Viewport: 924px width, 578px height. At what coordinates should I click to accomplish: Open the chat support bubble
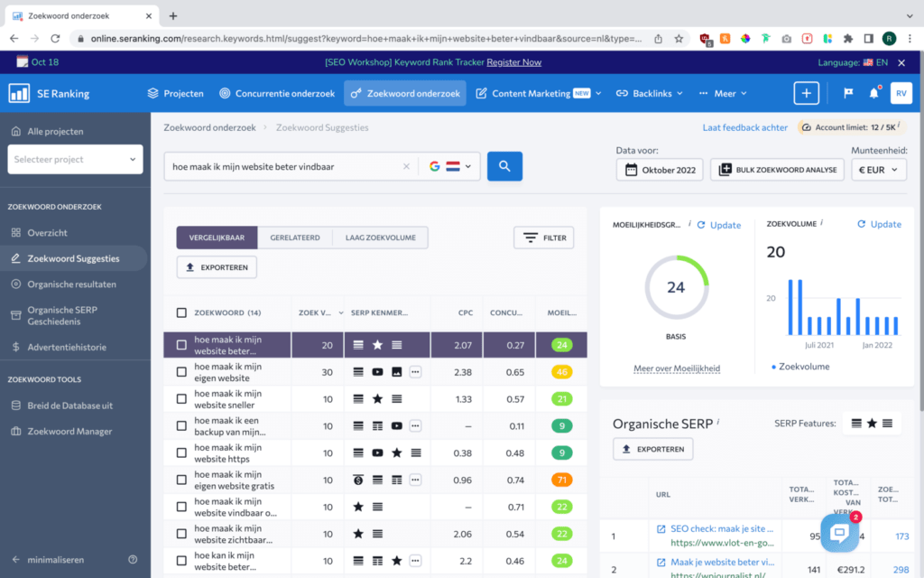coord(839,532)
